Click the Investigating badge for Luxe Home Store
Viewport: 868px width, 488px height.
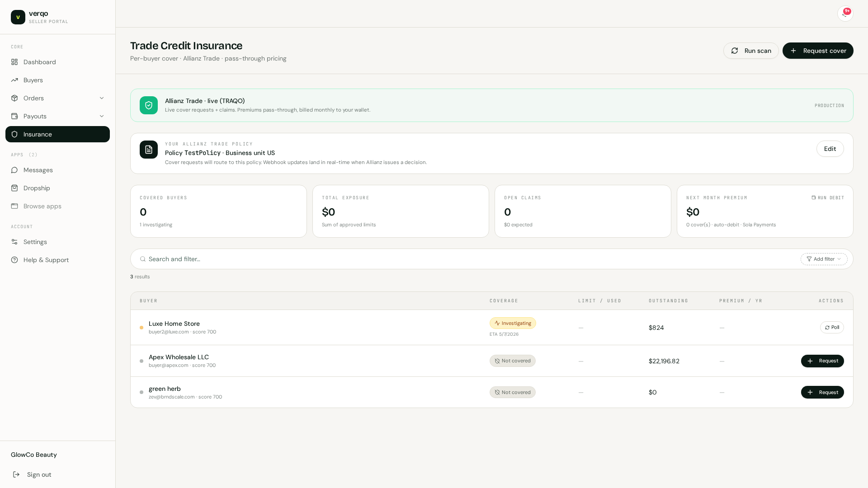pos(513,323)
